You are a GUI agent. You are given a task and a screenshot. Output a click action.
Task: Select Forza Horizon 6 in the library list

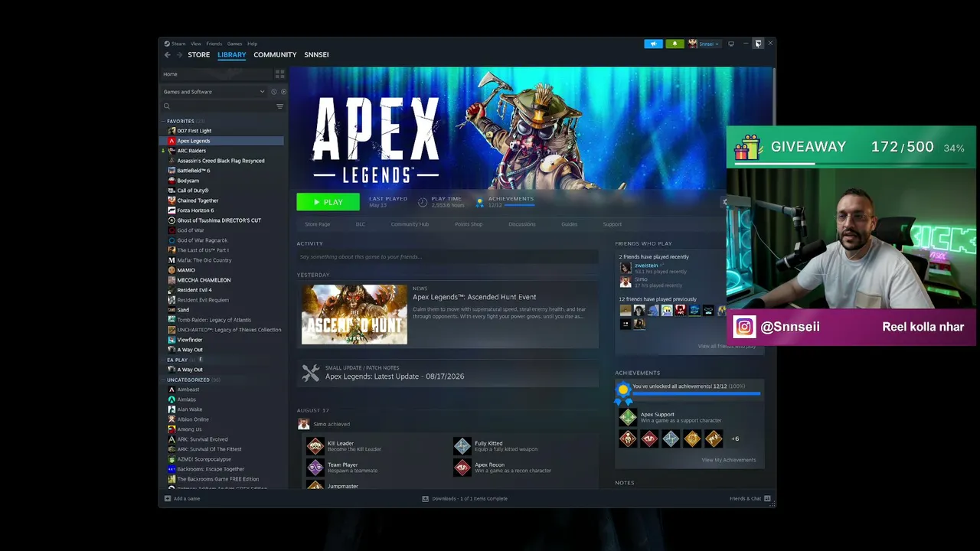222,210
